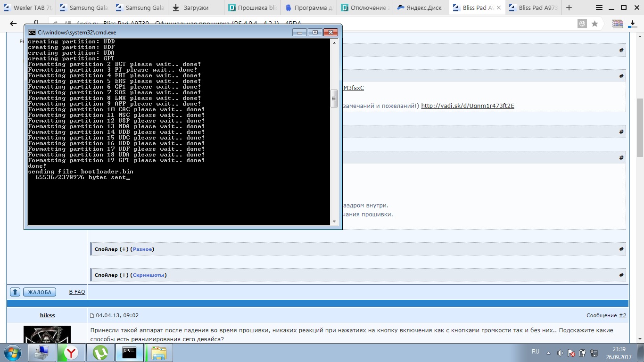
Task: Click the browser back arrow
Action: (x=12, y=24)
